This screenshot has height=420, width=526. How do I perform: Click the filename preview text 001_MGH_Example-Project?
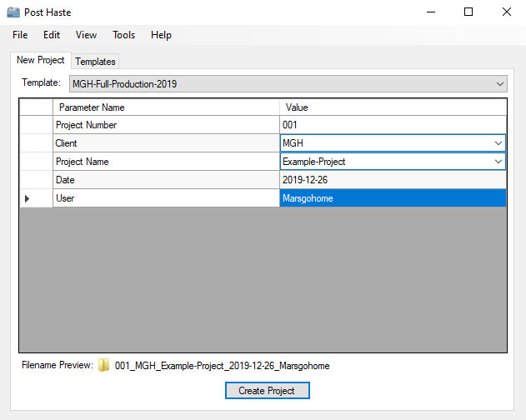tap(222, 366)
